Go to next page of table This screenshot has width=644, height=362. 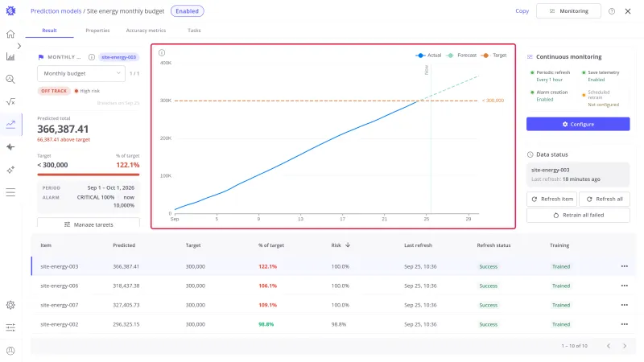click(x=625, y=346)
